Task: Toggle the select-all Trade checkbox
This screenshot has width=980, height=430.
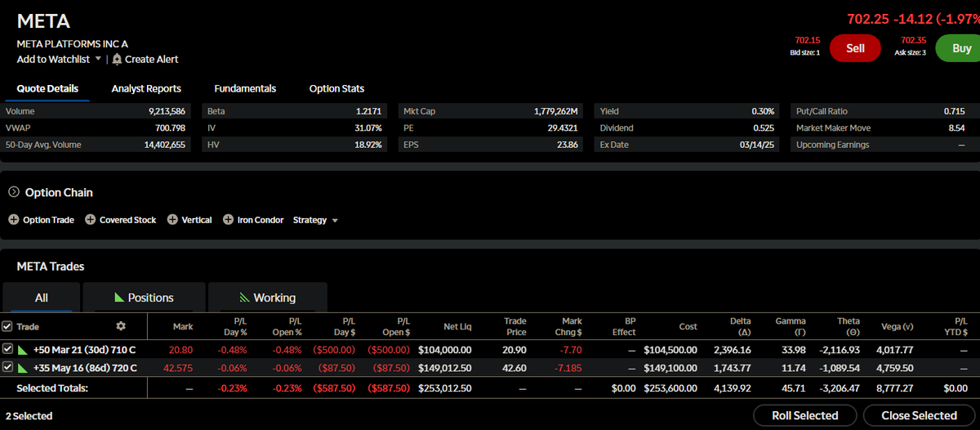Action: click(x=7, y=326)
